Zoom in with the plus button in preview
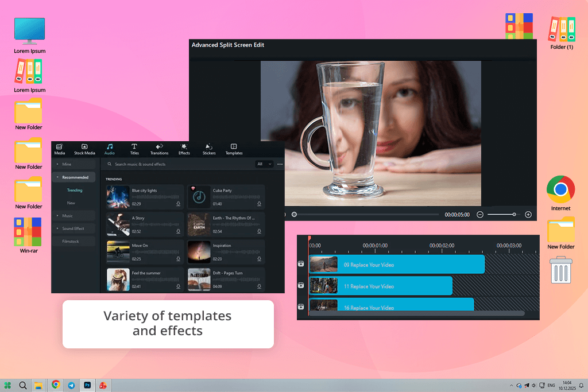This screenshot has width=588, height=392. pyautogui.click(x=528, y=214)
